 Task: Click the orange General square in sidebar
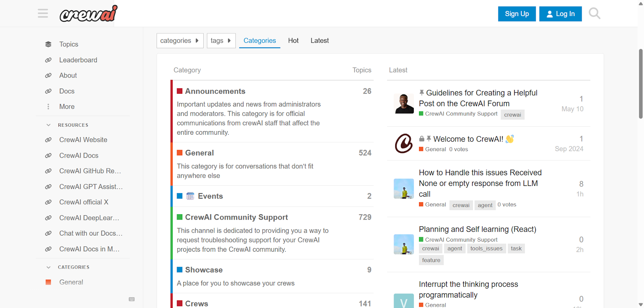(x=48, y=282)
